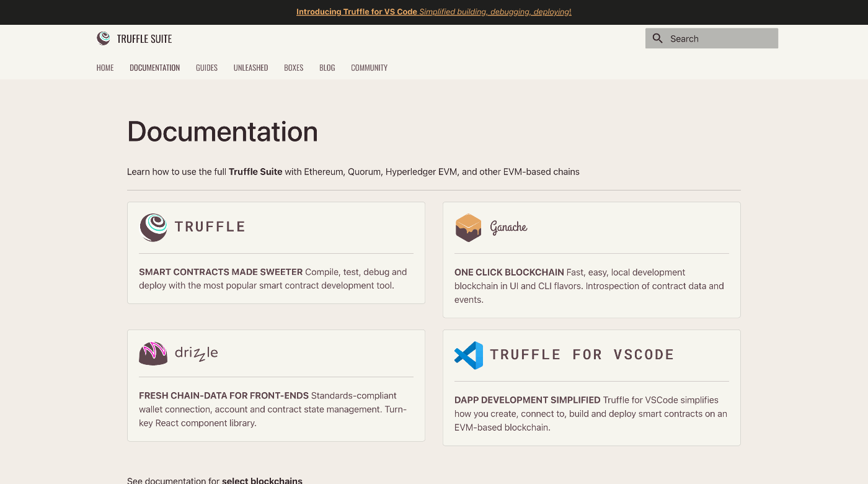Visit the Blog page
This screenshot has height=484, width=868.
pyautogui.click(x=327, y=68)
